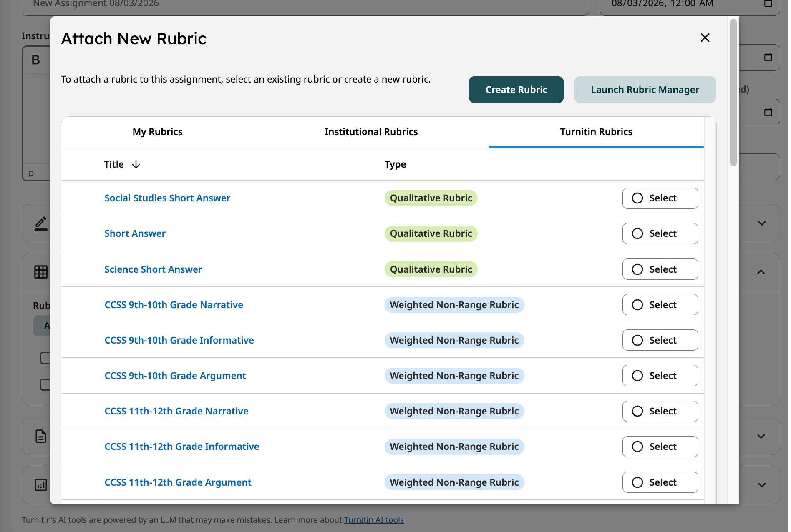The width and height of the screenshot is (791, 532).
Task: Select CCSS 11th-12th Grade Informative rubric
Action: tap(660, 447)
